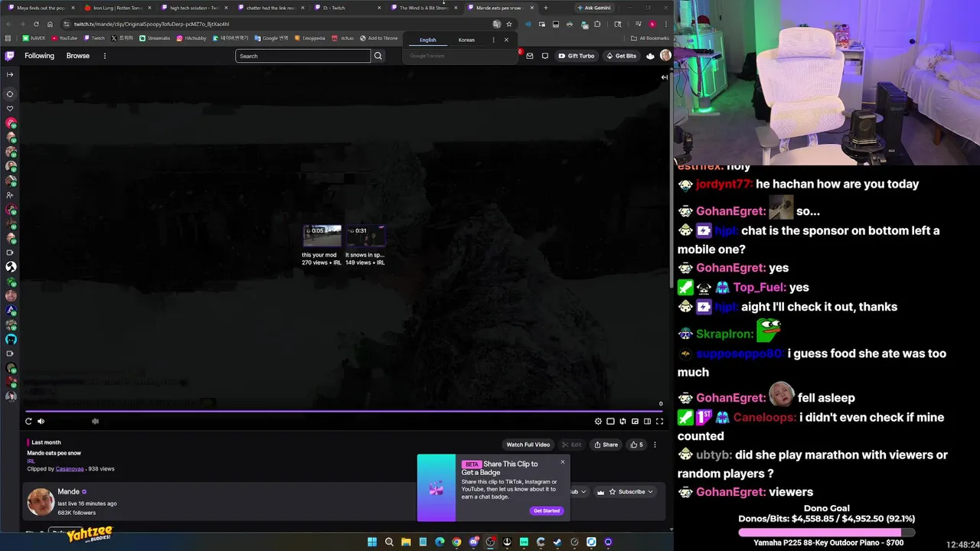Open the followed channels heart icon
Screen dimensions: 980x551
tap(10, 109)
